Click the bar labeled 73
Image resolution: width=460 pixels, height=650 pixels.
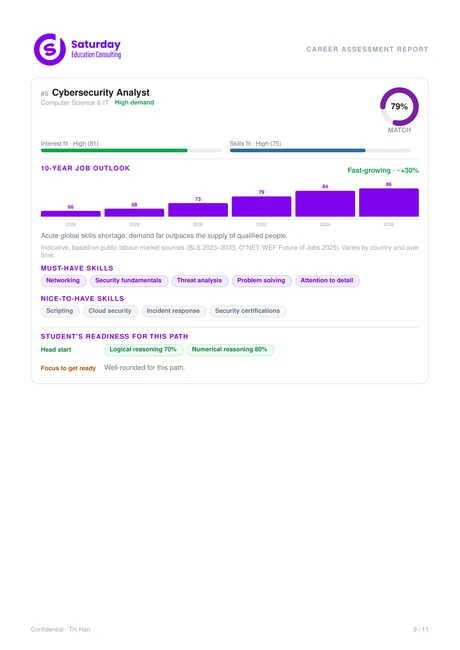click(x=198, y=210)
